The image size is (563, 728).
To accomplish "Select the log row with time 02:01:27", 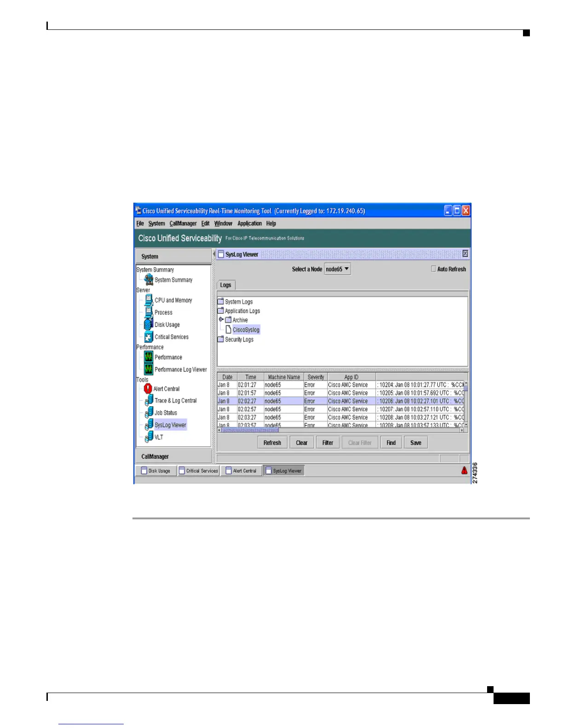I will [340, 385].
